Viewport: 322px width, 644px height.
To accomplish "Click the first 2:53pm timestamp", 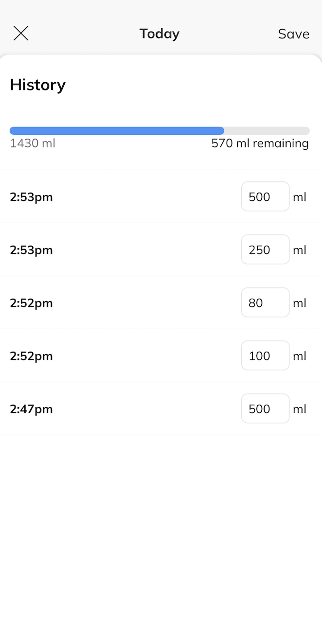I will tap(31, 197).
